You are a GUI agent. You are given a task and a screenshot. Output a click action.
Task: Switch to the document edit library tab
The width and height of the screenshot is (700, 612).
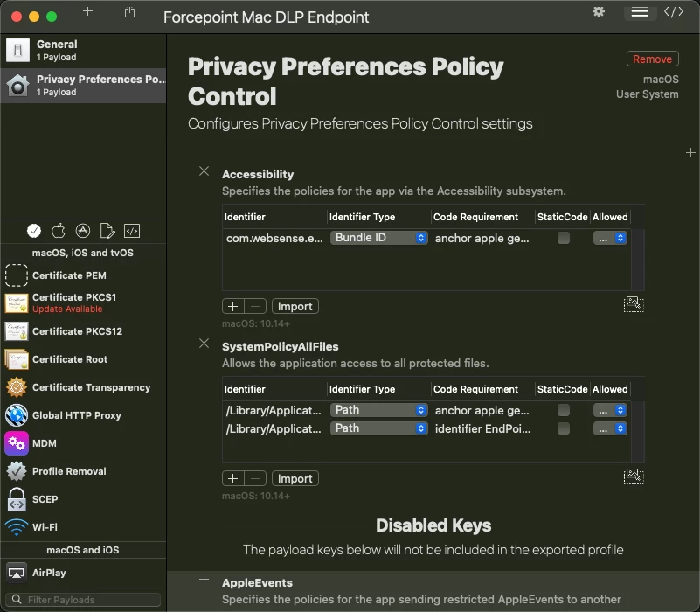click(x=107, y=231)
